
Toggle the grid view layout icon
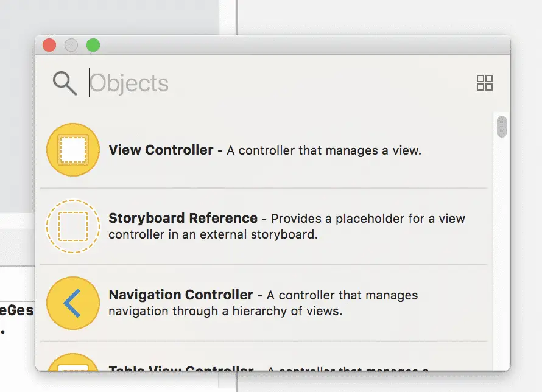tap(485, 83)
